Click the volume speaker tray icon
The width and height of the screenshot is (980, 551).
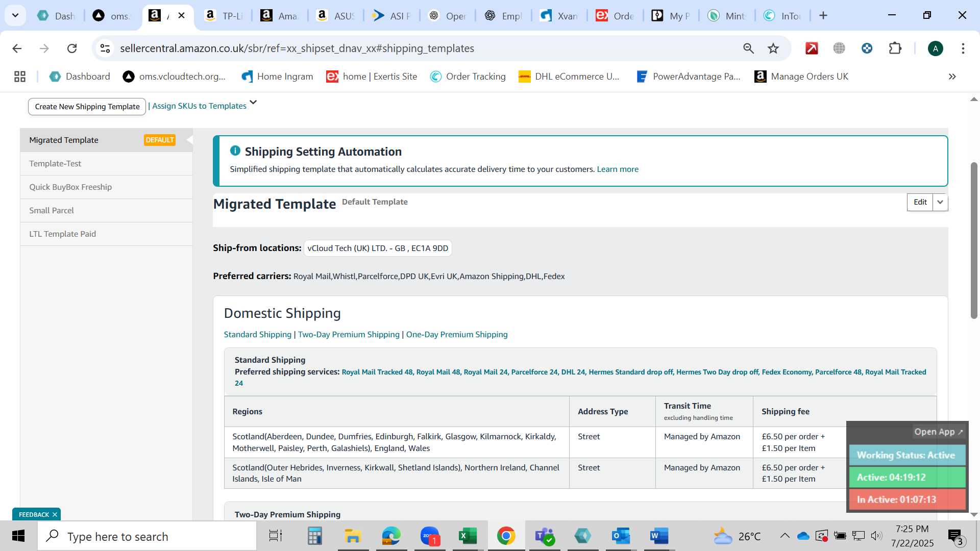[876, 536]
